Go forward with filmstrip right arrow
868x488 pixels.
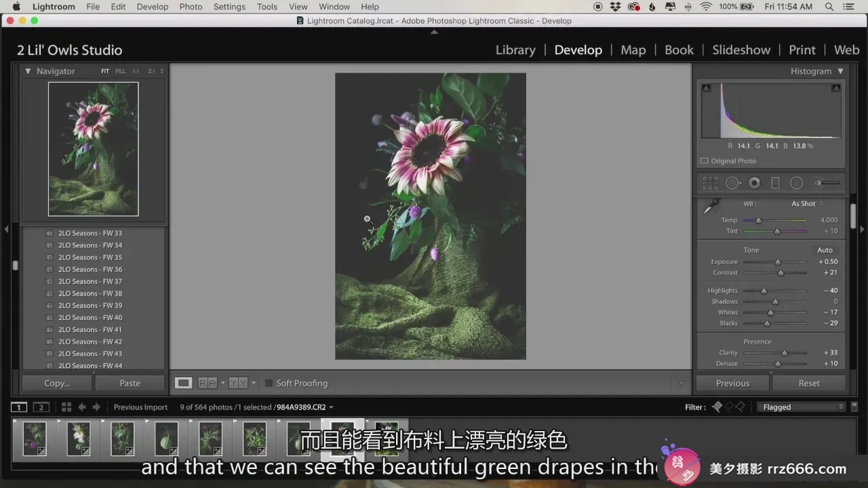96,407
